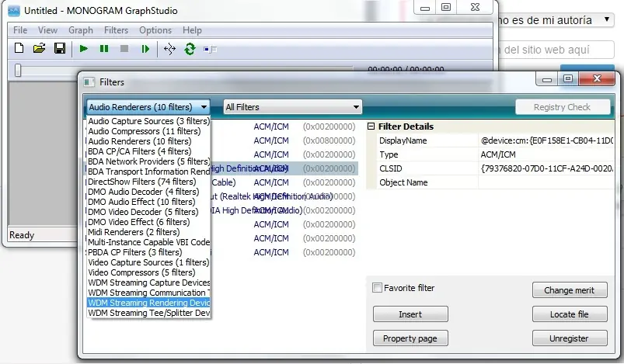Open the View menu

(x=47, y=30)
